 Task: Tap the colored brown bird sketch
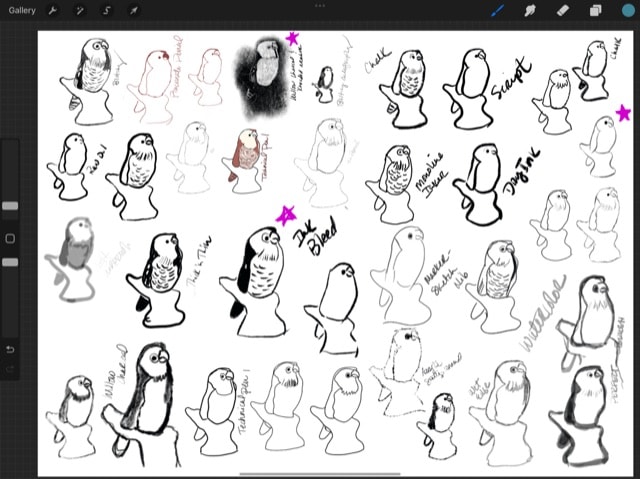244,160
